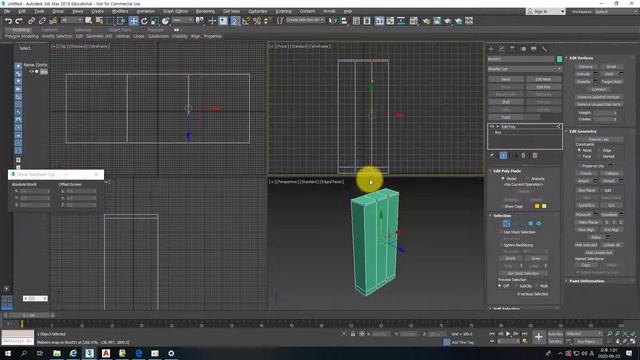Activate the Unlink Selection tool
This screenshot has width=640, height=360.
[x=42, y=21]
